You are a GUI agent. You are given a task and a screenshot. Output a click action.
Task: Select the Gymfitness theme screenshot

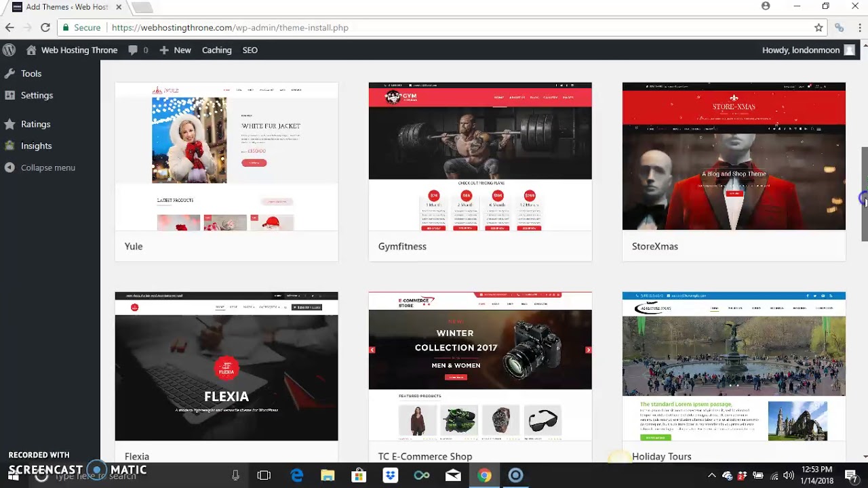(x=480, y=157)
